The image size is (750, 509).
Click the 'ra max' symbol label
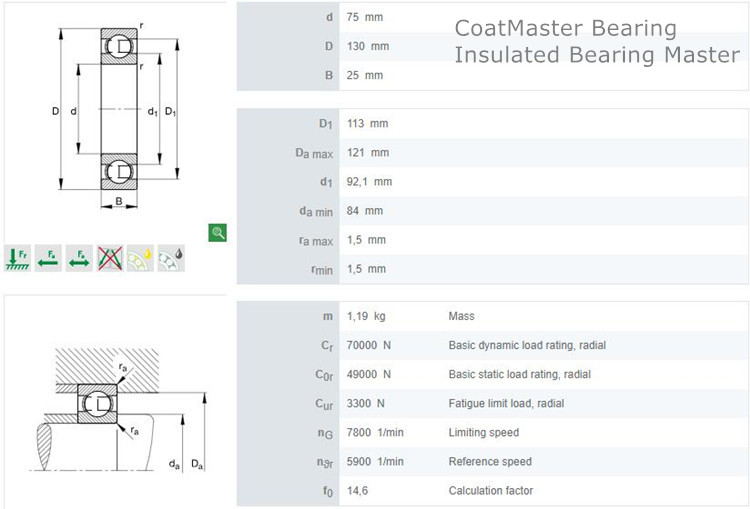[316, 241]
